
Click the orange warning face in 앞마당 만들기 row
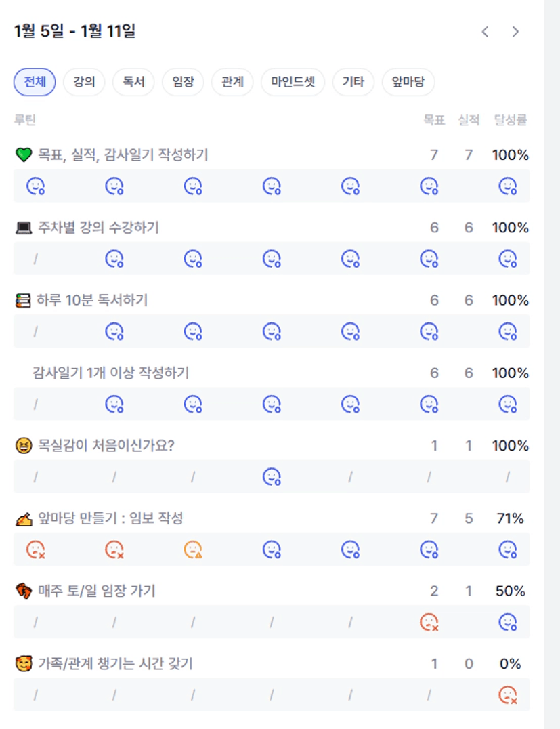[193, 549]
